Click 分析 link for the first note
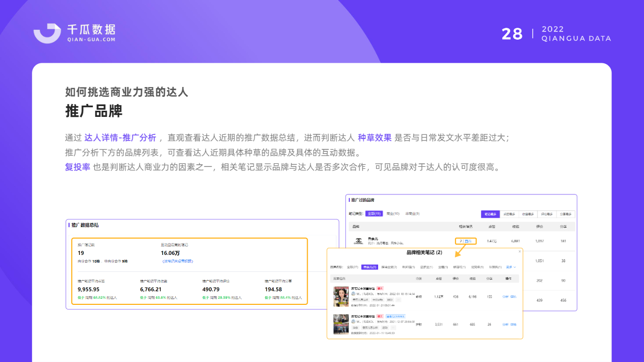 pos(505,297)
